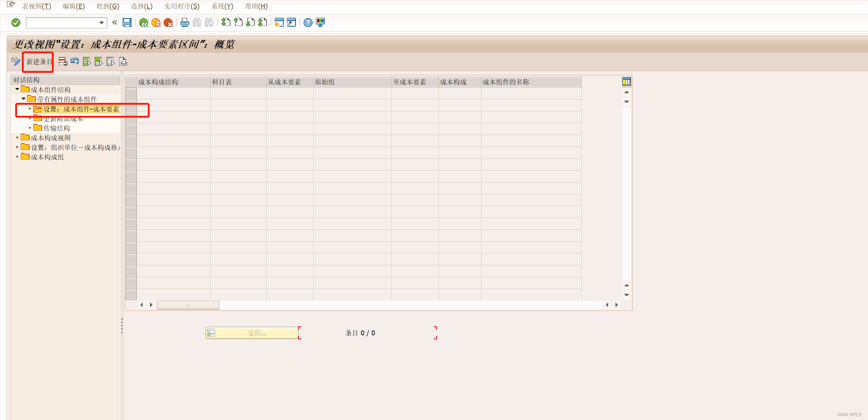
Task: Collapse the 带有属性的成本组件 tree node
Action: tap(23, 99)
